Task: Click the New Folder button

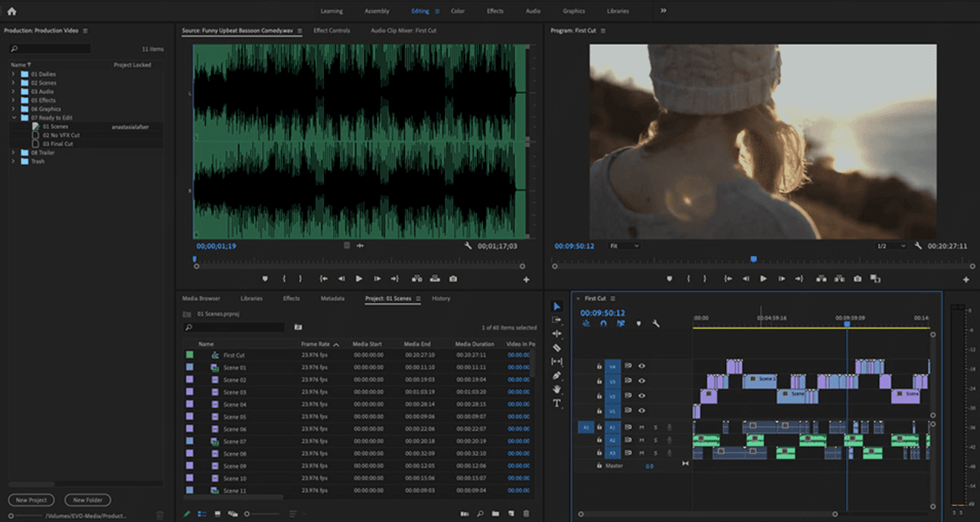Action: 87,500
